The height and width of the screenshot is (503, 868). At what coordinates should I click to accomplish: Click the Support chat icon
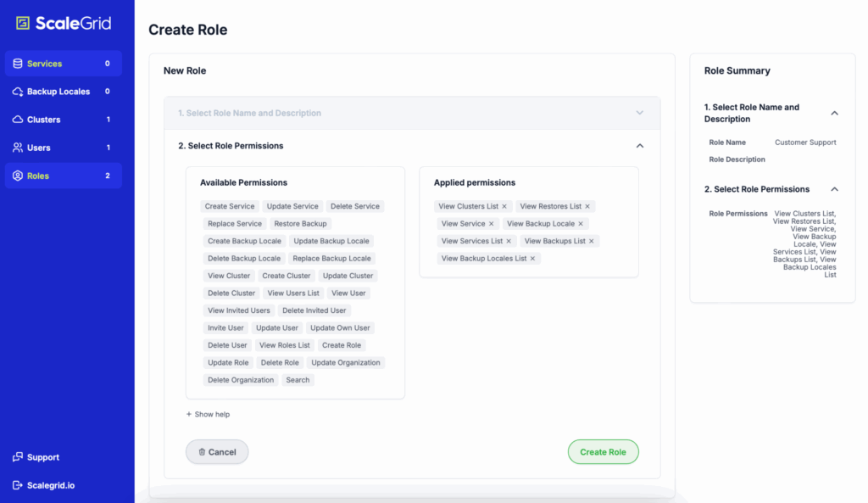[x=18, y=457]
